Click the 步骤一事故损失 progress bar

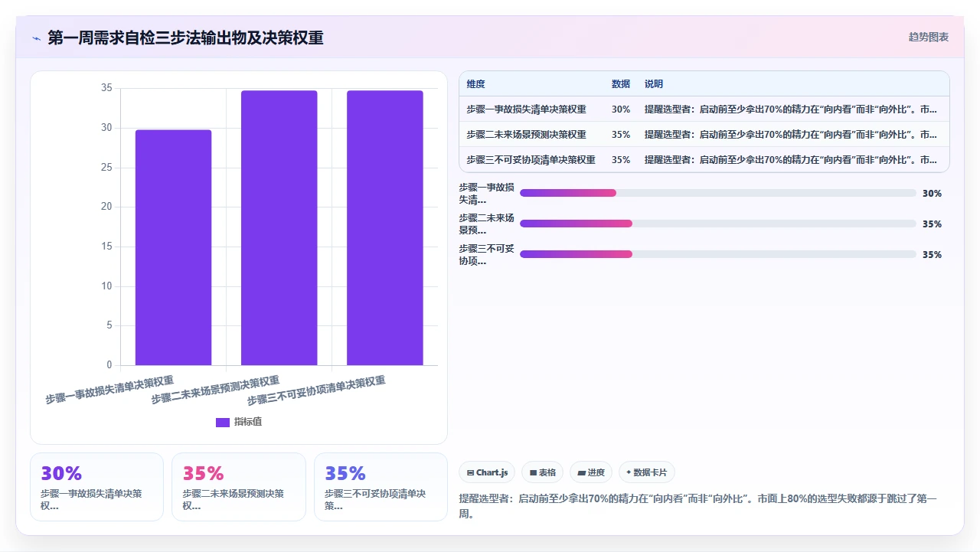coord(718,193)
